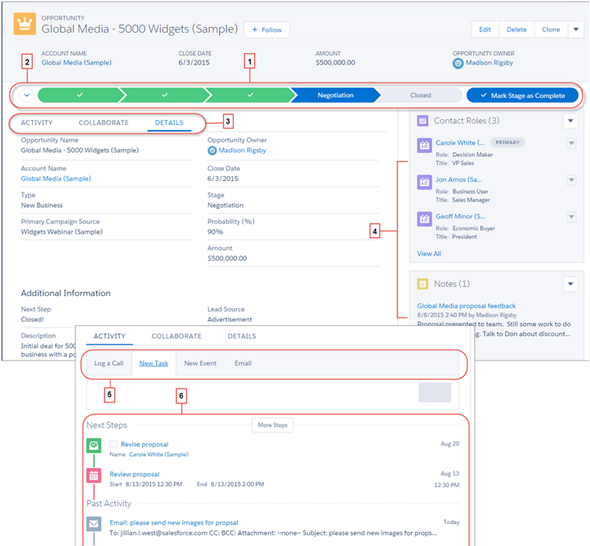590x546 pixels.
Task: Click the gray envelope icon in Past Activity
Action: point(94,523)
